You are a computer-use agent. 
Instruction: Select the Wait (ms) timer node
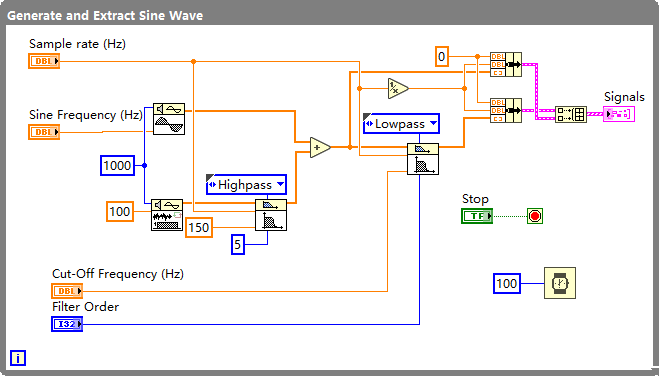[x=560, y=283]
